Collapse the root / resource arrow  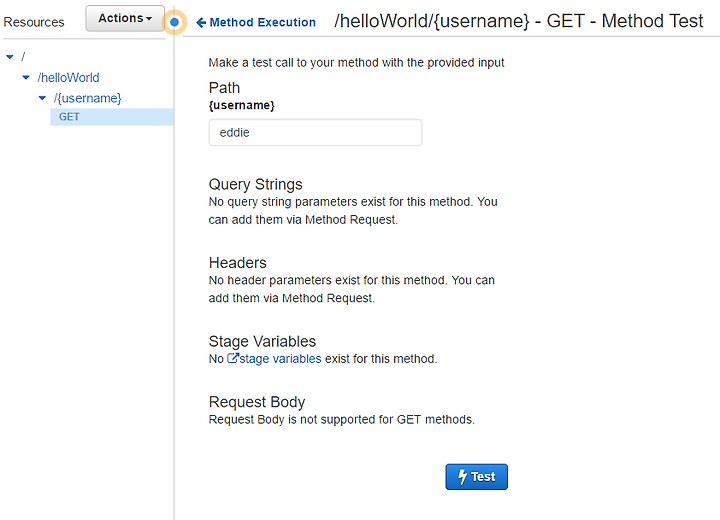[x=10, y=57]
